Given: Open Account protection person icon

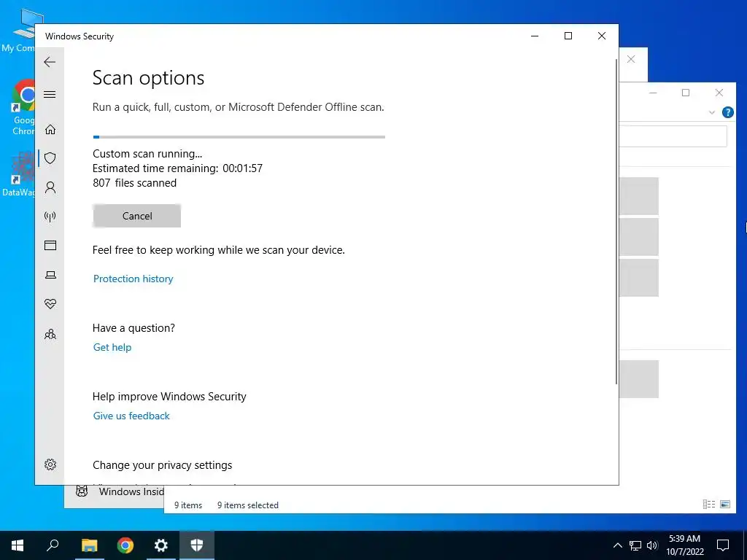Looking at the screenshot, I should [x=50, y=187].
